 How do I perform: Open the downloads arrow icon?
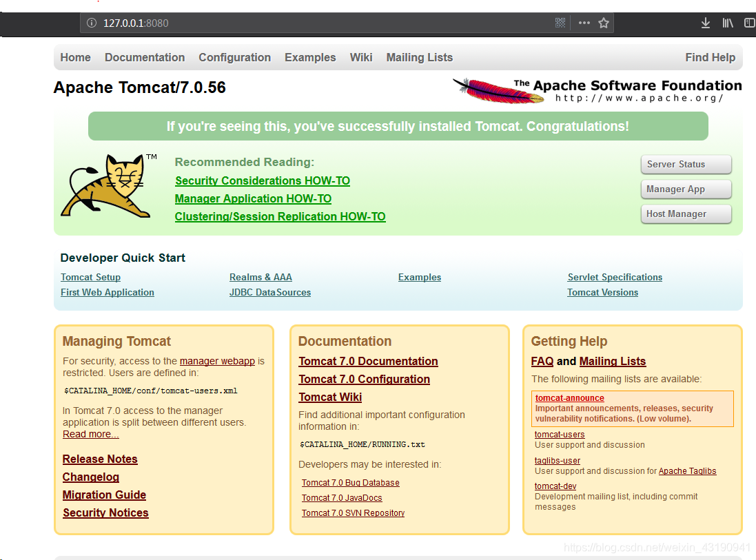706,23
